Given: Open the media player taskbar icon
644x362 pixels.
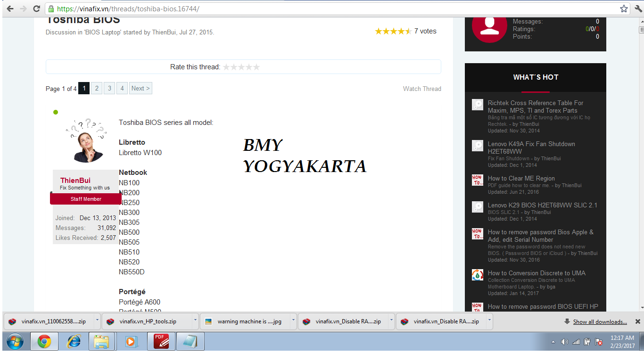Looking at the screenshot, I should [132, 341].
